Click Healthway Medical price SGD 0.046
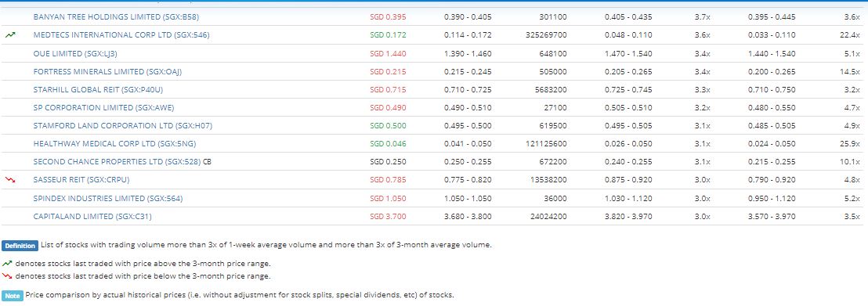Image resolution: width=868 pixels, height=306 pixels. (388, 144)
